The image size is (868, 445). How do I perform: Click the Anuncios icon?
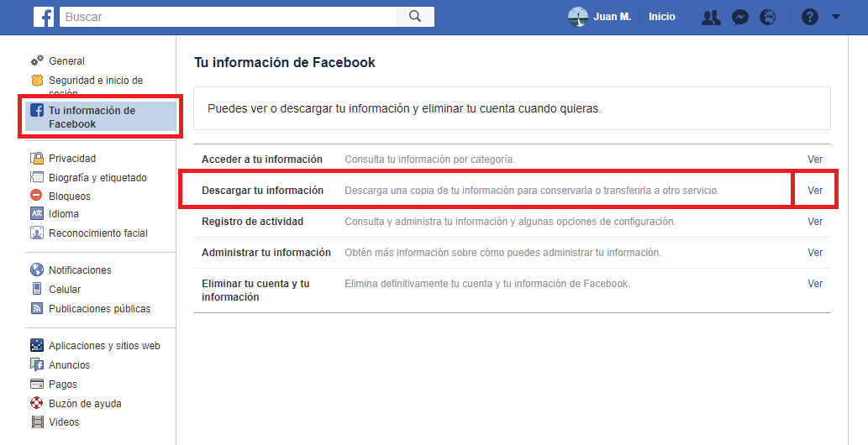[37, 364]
